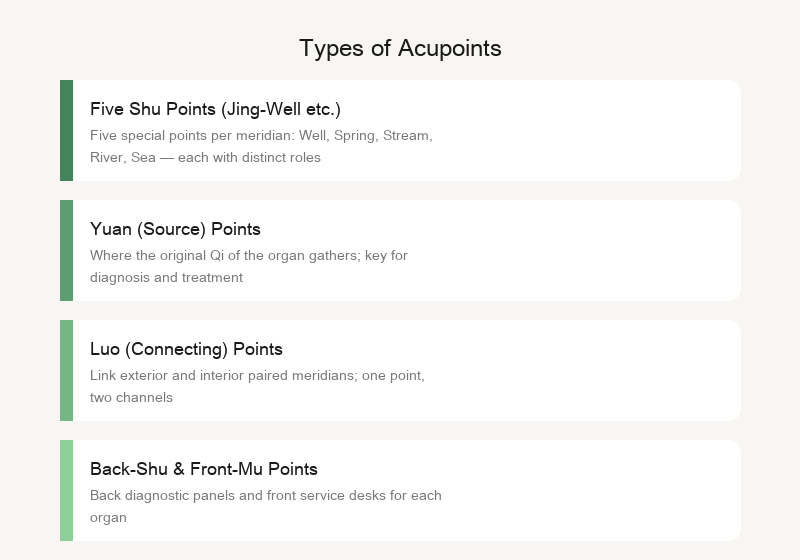
Task: Click the 'two channels' text line
Action: tap(131, 398)
